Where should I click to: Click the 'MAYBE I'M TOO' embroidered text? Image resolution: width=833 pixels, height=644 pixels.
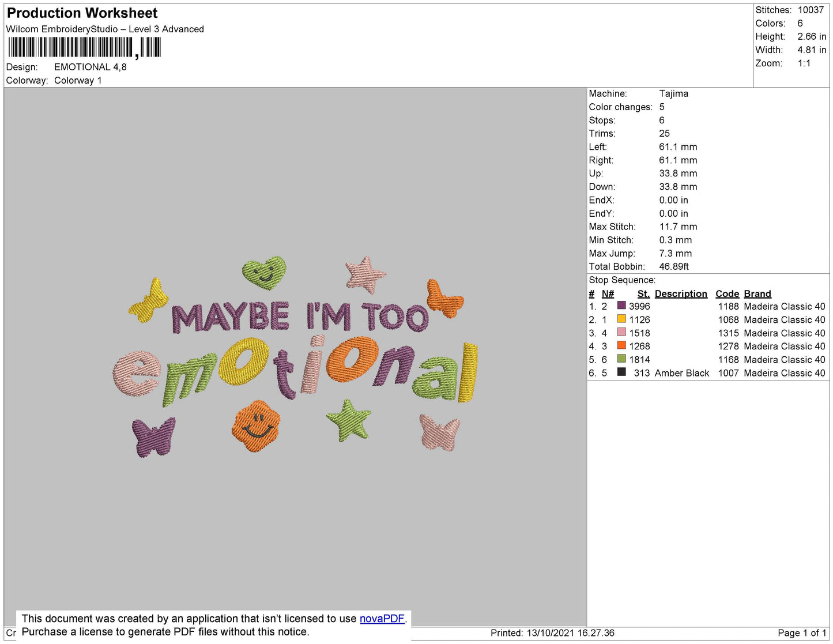point(300,317)
